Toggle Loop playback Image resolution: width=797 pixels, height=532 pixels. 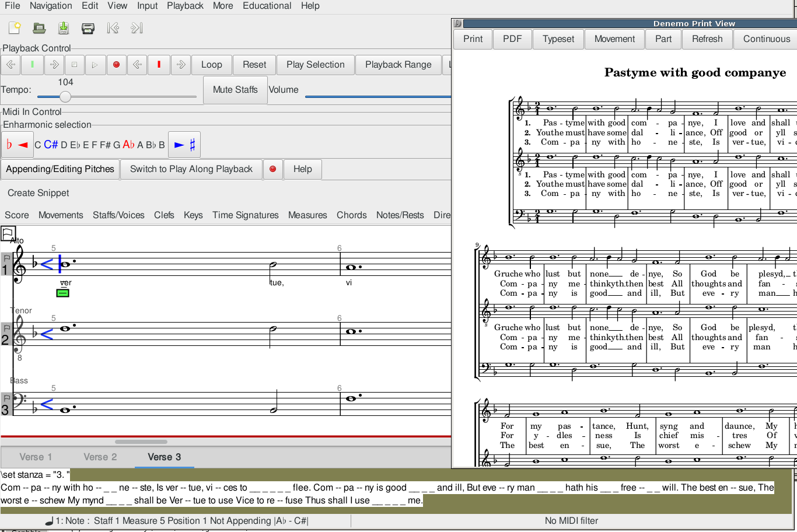tap(211, 65)
